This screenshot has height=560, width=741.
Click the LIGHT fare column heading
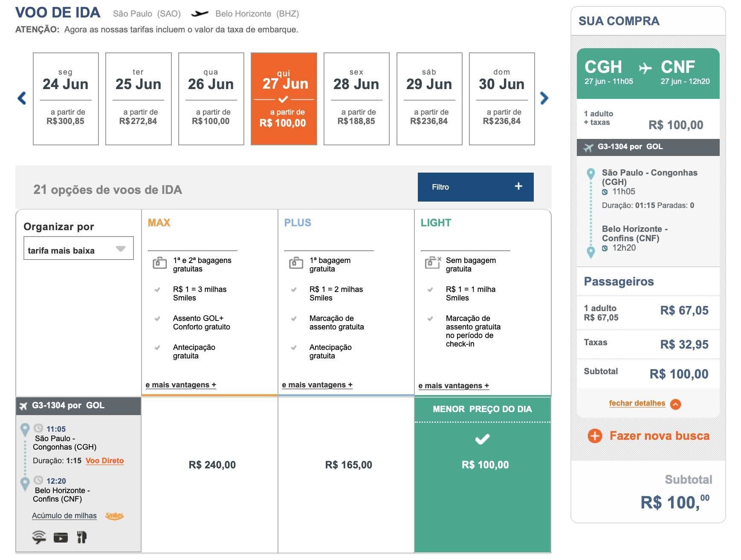[436, 223]
